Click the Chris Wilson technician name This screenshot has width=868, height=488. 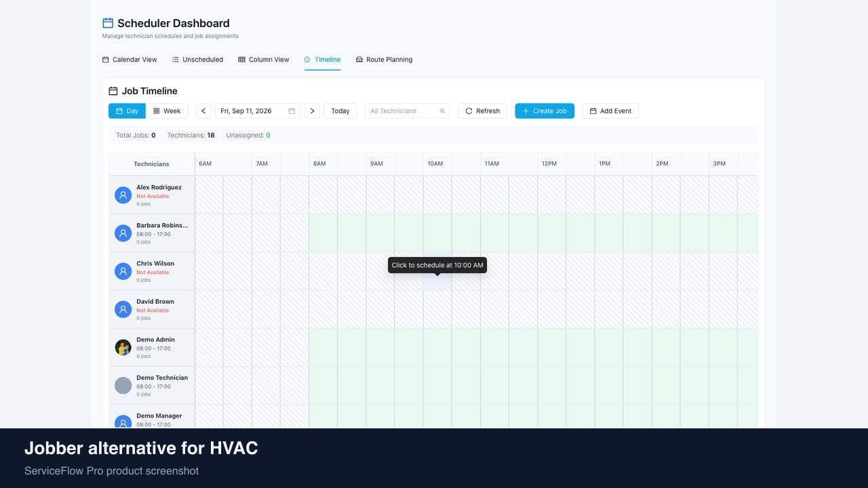tap(155, 263)
